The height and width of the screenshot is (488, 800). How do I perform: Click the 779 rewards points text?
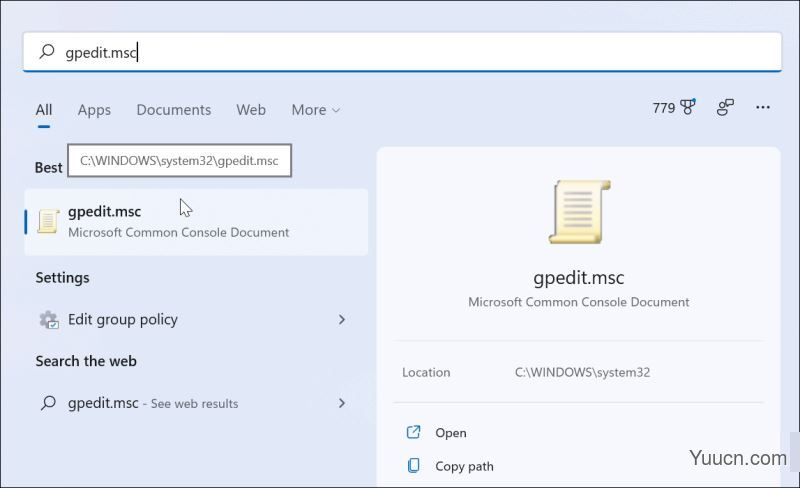click(x=664, y=108)
